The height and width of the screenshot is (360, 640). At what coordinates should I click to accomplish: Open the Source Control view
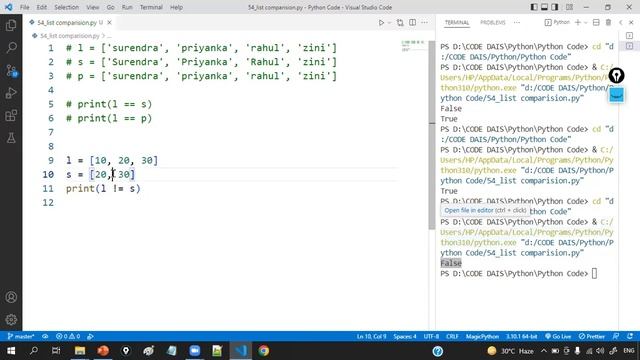(11, 70)
